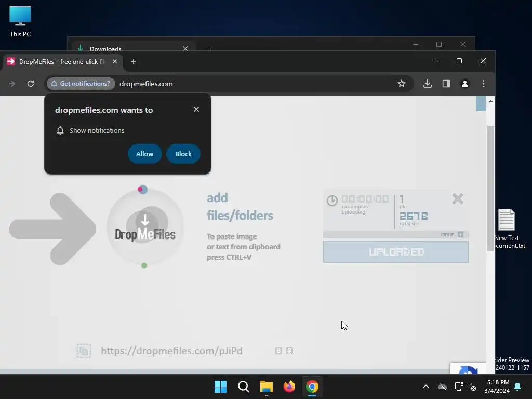Click the page scrollbar up arrow

click(x=490, y=101)
